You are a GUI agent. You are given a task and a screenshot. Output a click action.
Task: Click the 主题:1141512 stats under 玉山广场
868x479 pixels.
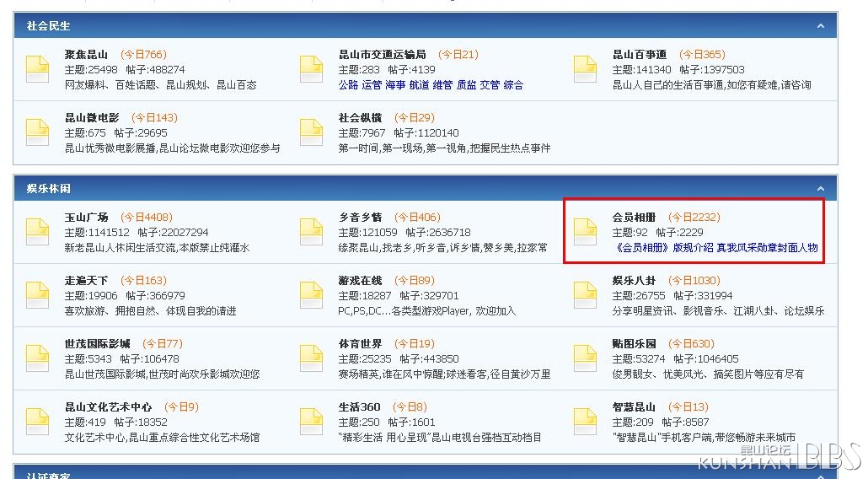(97, 233)
